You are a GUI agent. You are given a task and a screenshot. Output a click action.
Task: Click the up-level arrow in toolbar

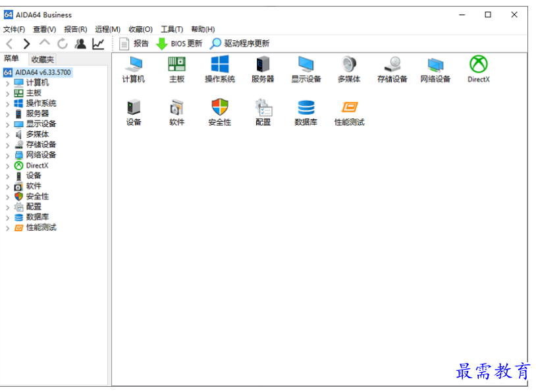coord(44,43)
